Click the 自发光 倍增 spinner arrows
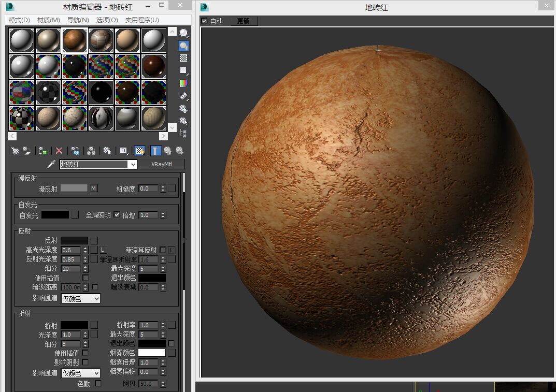Viewport: 556px width, 392px height. [x=163, y=215]
